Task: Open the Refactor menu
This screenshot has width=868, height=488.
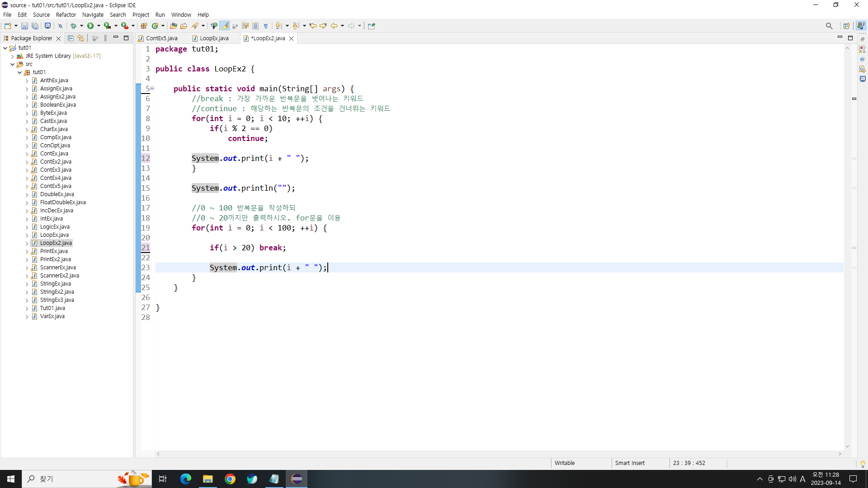Action: tap(66, 14)
